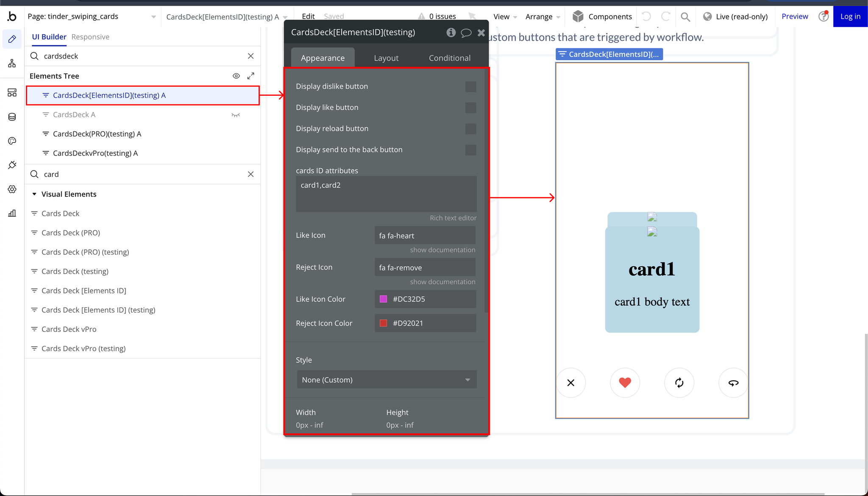Image resolution: width=868 pixels, height=496 pixels.
Task: Open the Logs chart icon in sidebar
Action: point(12,213)
